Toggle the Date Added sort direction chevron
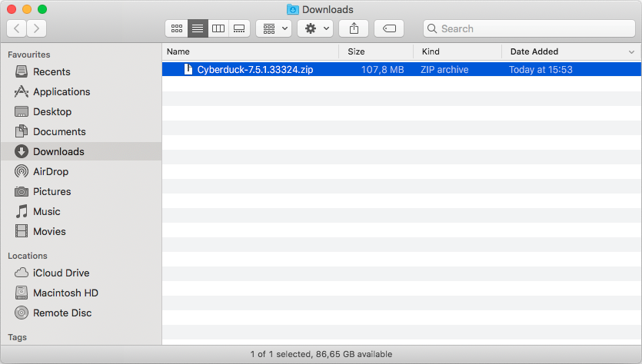The width and height of the screenshot is (642, 364). [x=631, y=52]
